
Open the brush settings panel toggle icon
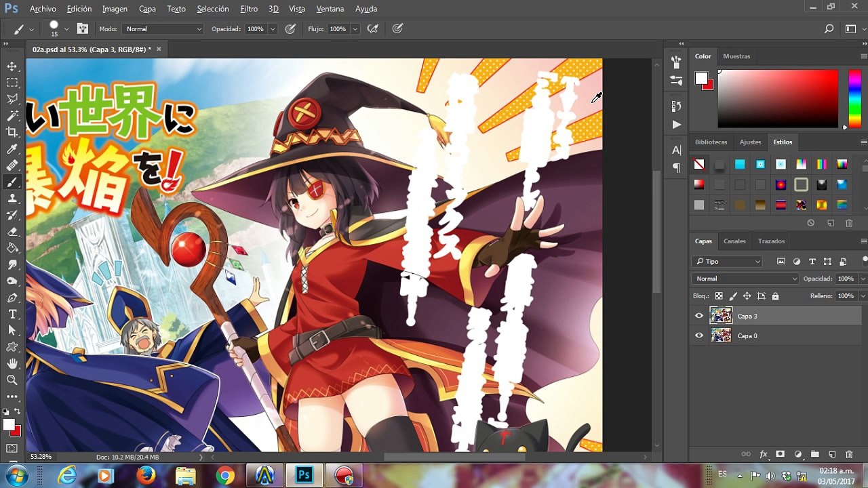coord(83,28)
